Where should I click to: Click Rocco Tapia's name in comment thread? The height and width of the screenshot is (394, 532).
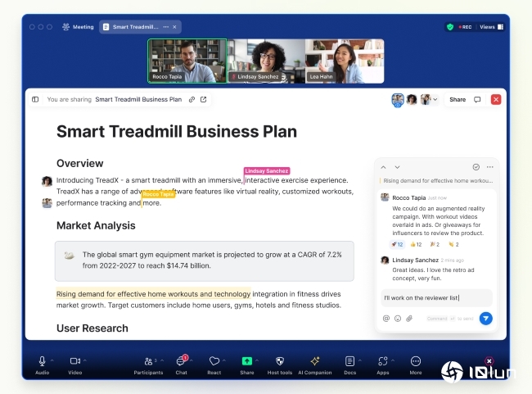[409, 197]
